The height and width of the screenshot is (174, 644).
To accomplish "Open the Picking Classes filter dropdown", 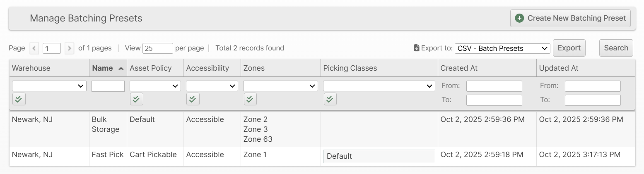I will (379, 86).
